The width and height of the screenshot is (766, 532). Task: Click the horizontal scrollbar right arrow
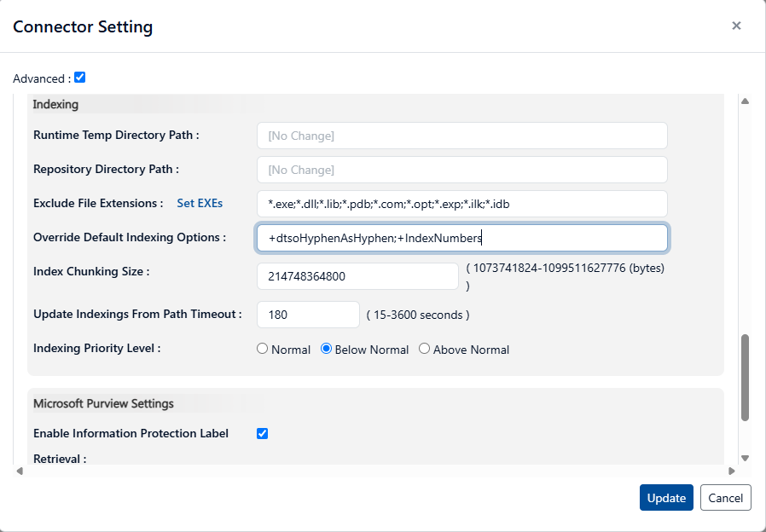(731, 471)
